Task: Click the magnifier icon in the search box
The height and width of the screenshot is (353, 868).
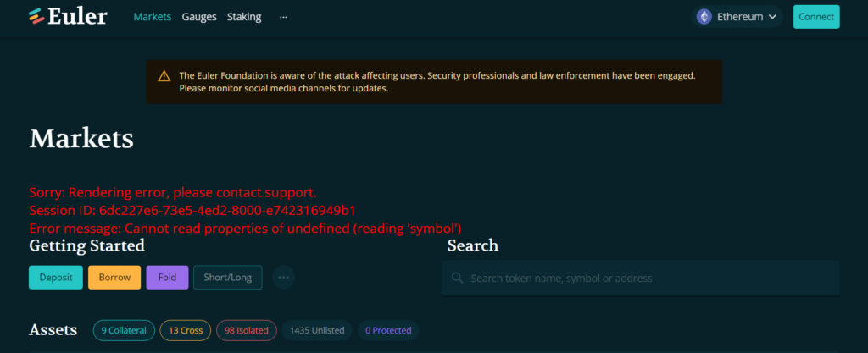Action: coord(457,278)
